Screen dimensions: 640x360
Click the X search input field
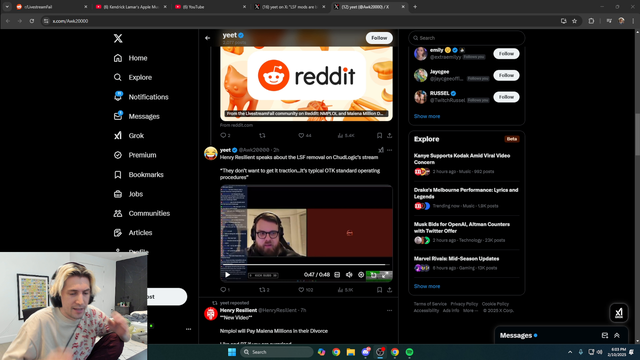tap(467, 38)
